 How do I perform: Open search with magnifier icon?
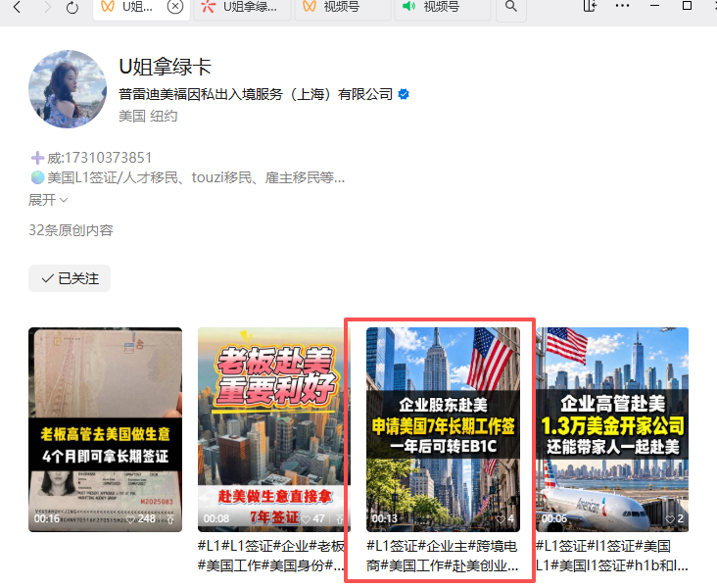click(511, 7)
